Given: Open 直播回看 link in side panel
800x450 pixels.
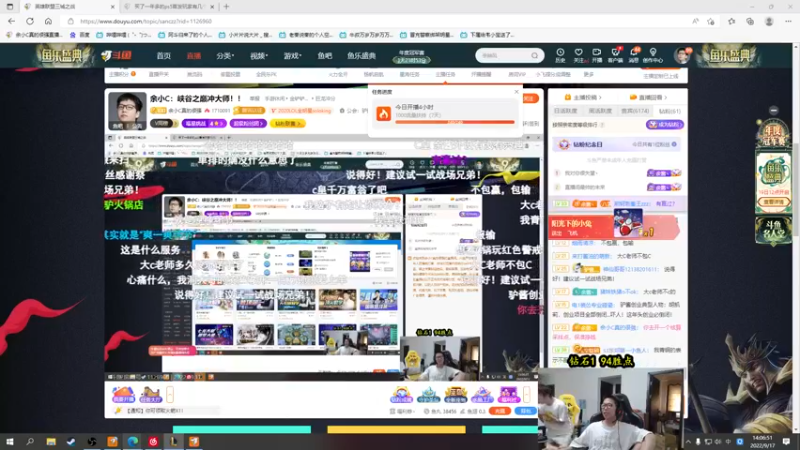Looking at the screenshot, I should point(649,97).
